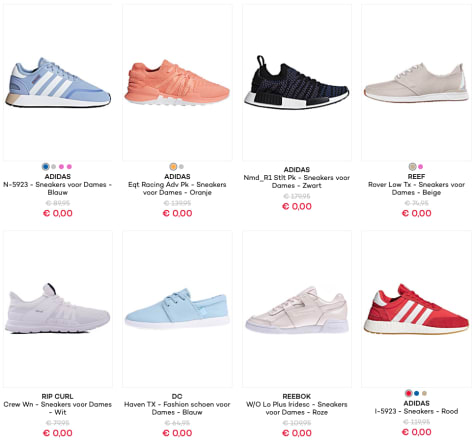
Task: Open Nmd_R1 Stlt Pk Zwart title link
Action: [297, 182]
